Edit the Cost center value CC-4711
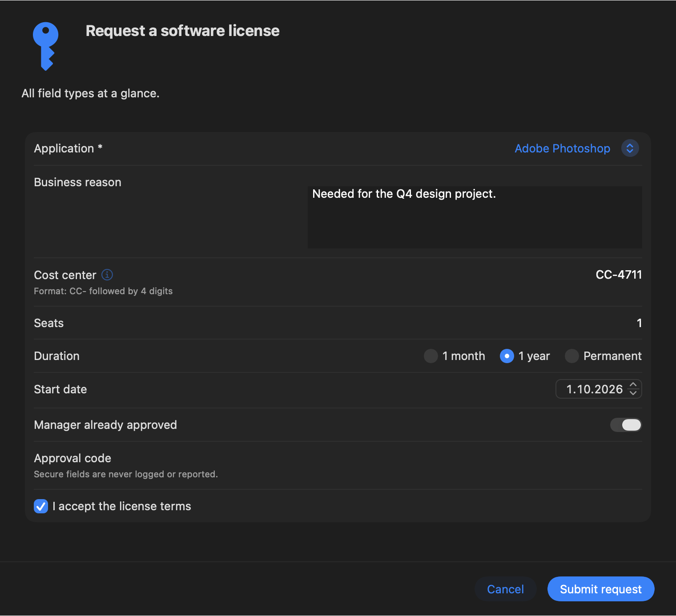This screenshot has width=676, height=616. (619, 275)
